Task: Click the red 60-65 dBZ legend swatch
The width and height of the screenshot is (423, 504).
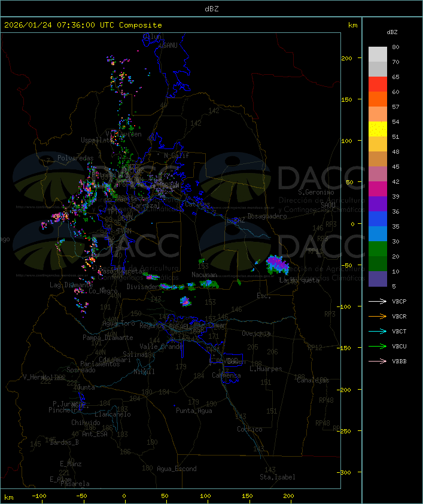Action: (x=378, y=84)
